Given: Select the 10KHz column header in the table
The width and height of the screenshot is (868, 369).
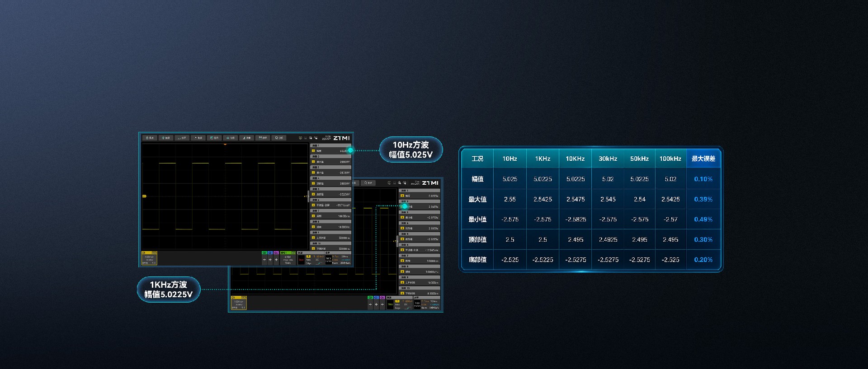Looking at the screenshot, I should pyautogui.click(x=575, y=159).
